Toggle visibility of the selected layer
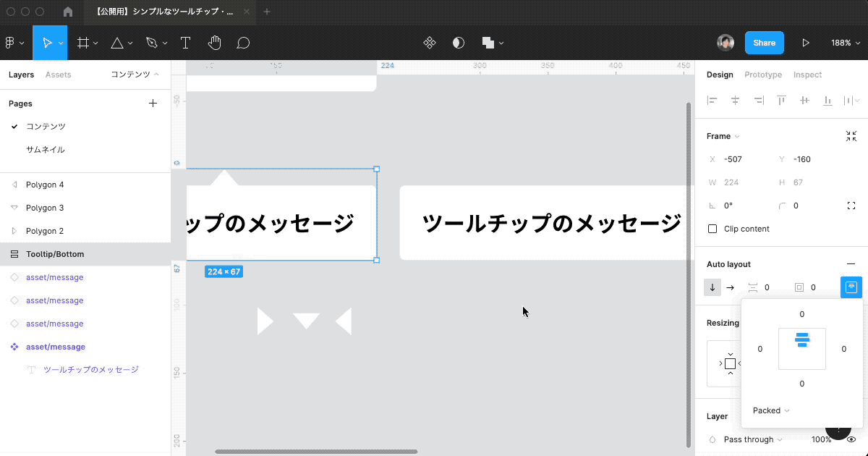 (x=851, y=439)
